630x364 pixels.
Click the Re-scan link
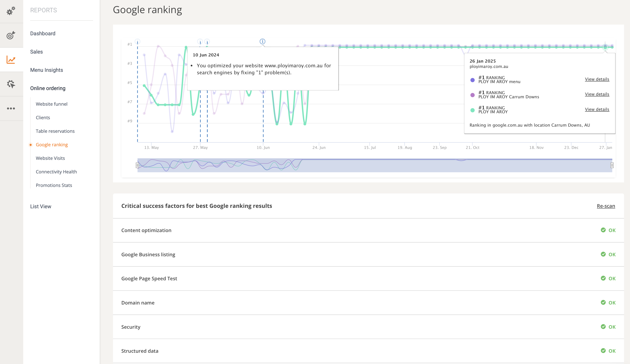(606, 206)
